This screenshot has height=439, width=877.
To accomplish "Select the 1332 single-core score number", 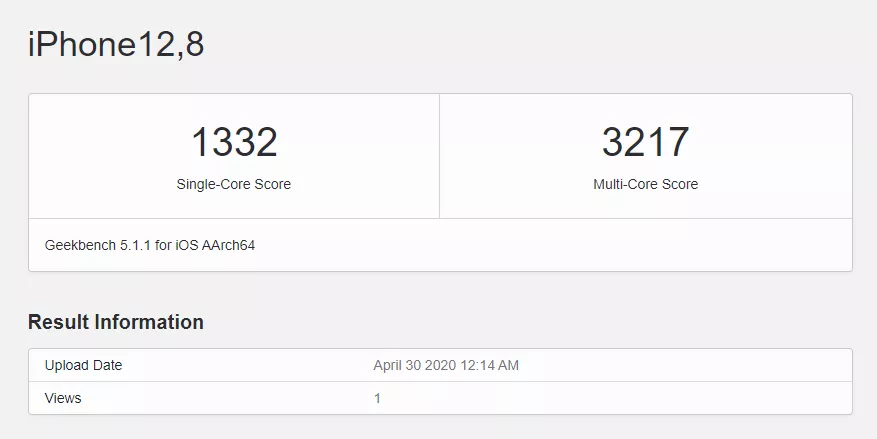I will (x=234, y=142).
